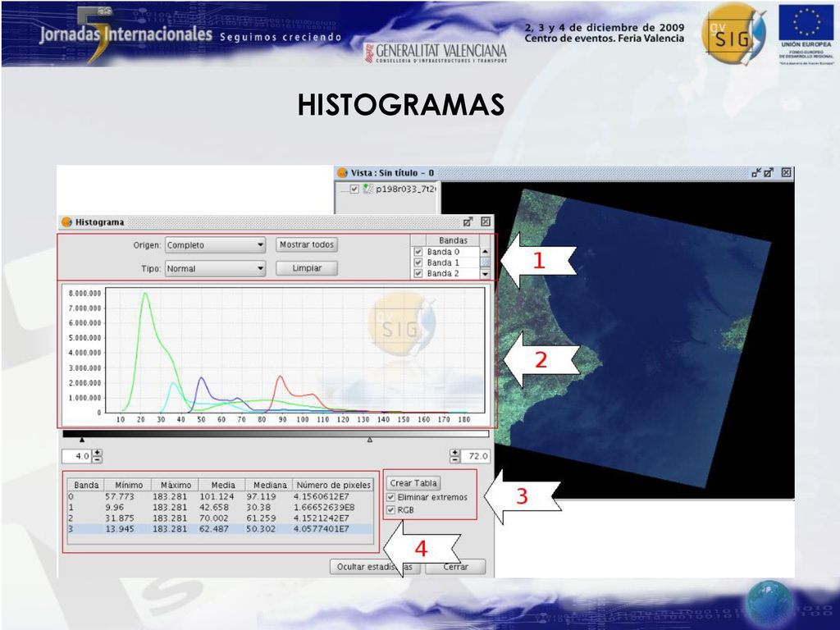The width and height of the screenshot is (840, 630).
Task: Click the media value 62.487
Action: coord(214,529)
